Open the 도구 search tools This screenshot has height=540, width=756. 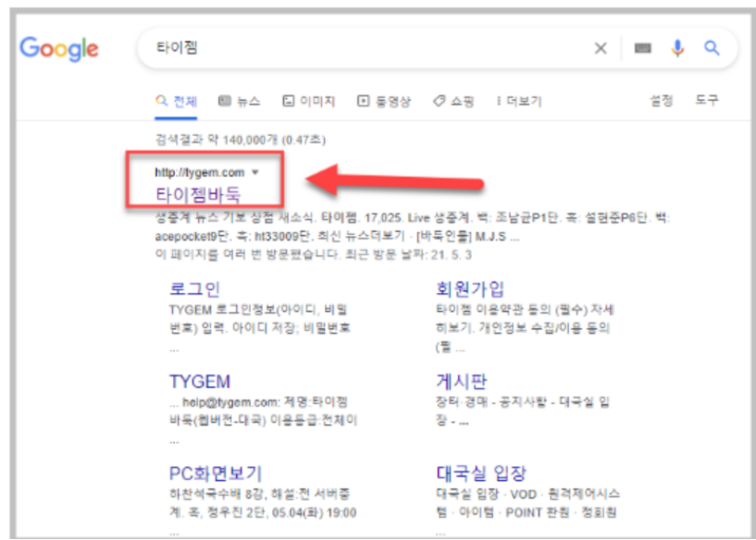[706, 100]
